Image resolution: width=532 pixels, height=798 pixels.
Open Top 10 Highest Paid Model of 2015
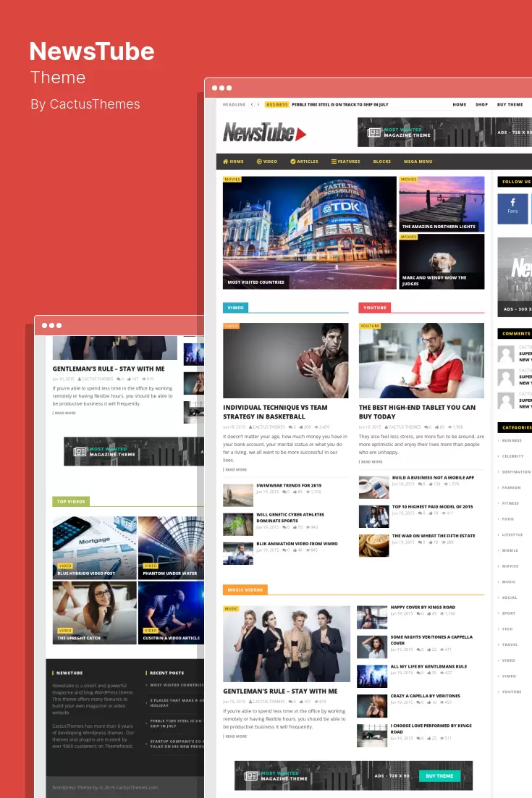(x=432, y=506)
